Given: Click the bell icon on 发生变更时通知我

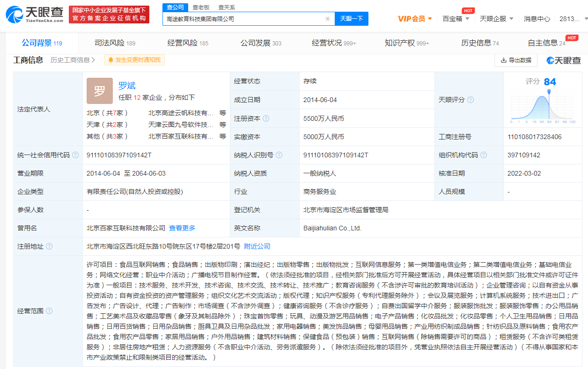Looking at the screenshot, I should [x=111, y=60].
